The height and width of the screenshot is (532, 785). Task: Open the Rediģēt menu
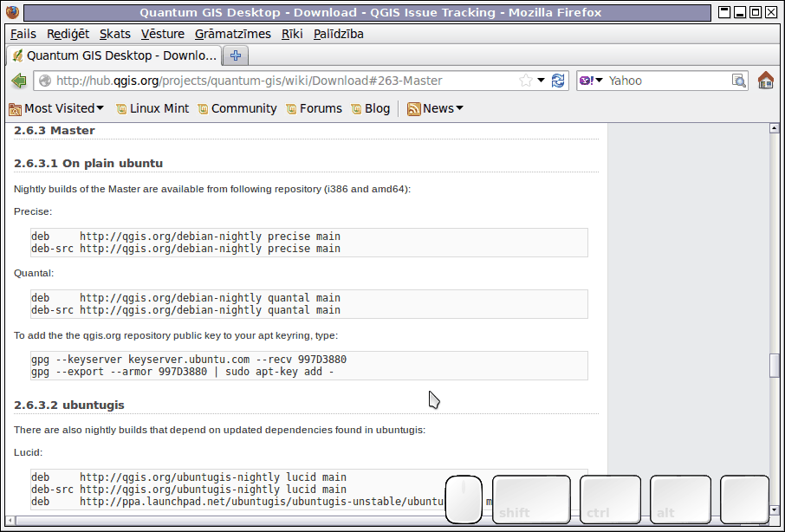tap(68, 34)
